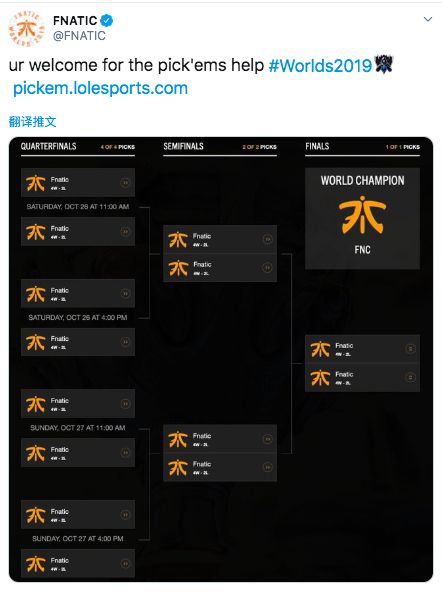The width and height of the screenshot is (442, 597).
Task: Toggle pick circle on first quarterfinal Fnatic
Action: 125,183
